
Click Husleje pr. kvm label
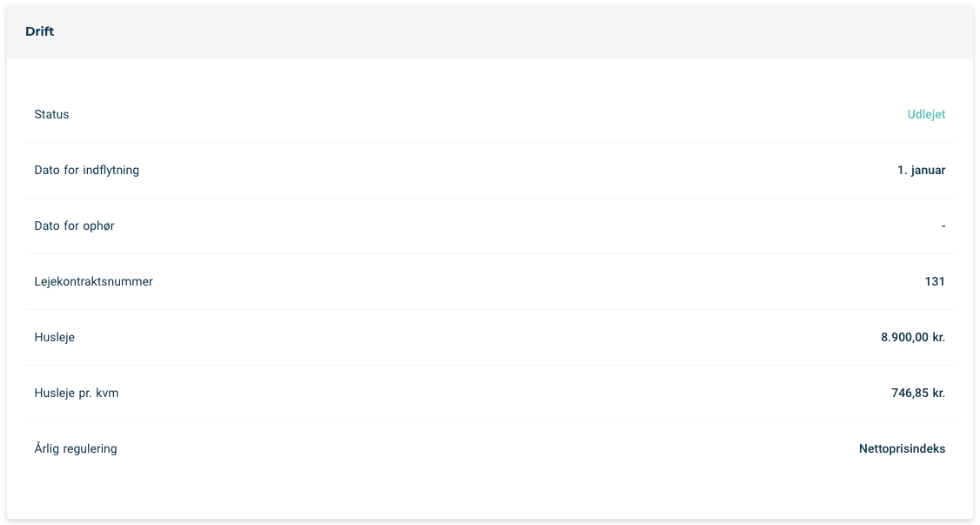point(77,394)
